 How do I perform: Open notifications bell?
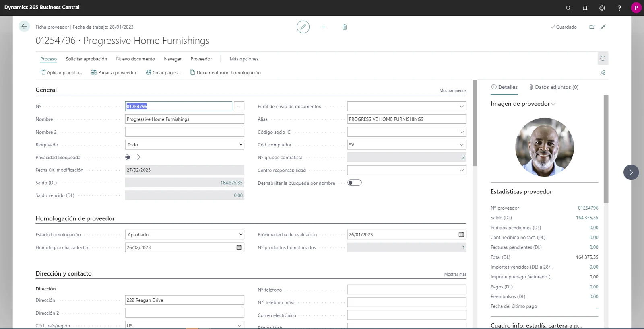pos(585,8)
